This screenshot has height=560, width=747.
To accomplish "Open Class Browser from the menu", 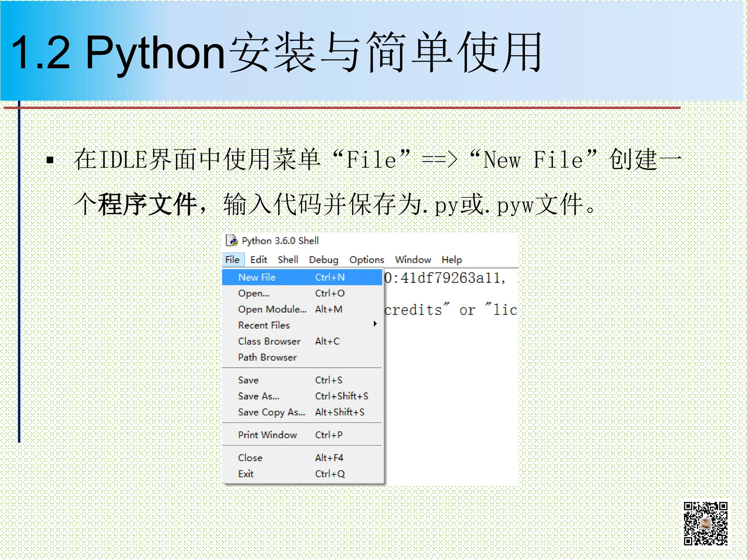I will (x=302, y=341).
